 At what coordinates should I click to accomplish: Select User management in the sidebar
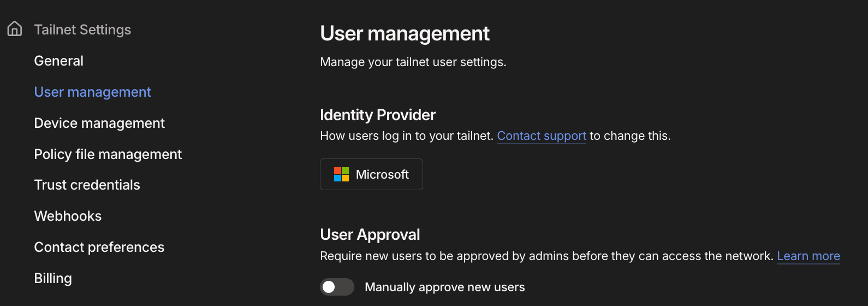click(x=92, y=92)
